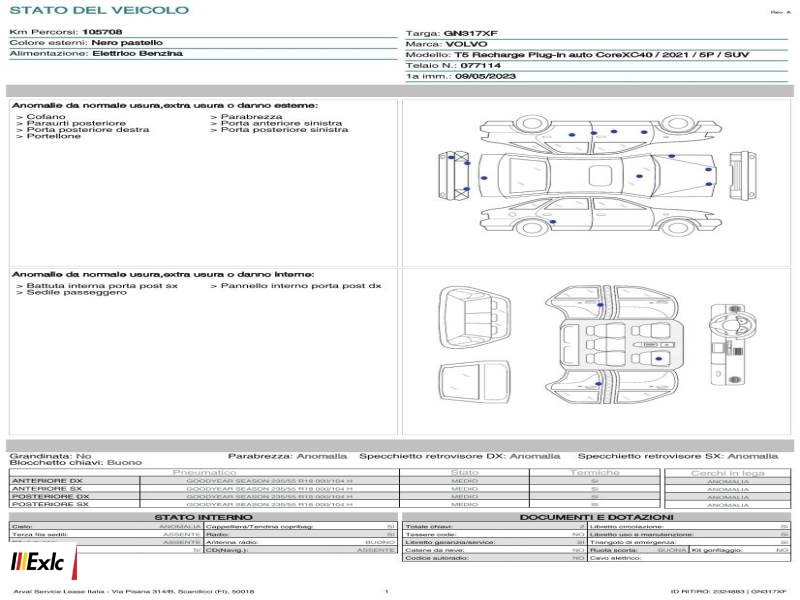This screenshot has height=600, width=800.
Task: Click 'Specchietto retrovisore DX: Anomalia'
Action: click(460, 456)
